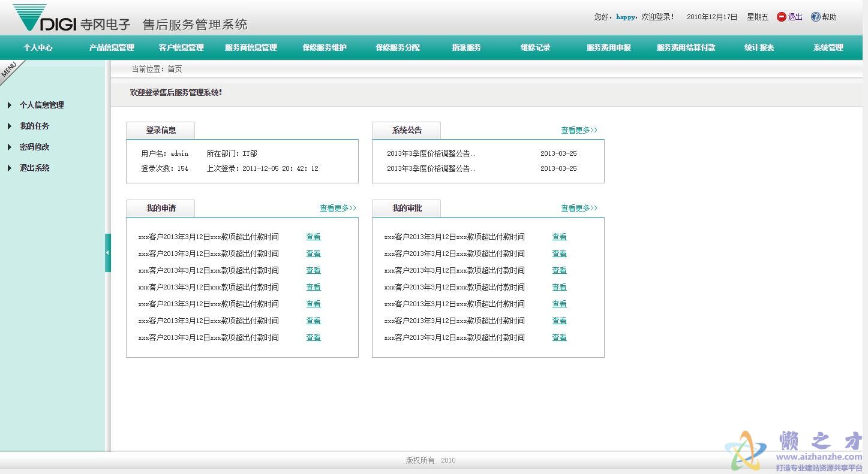Collapse the left sidebar using splitter handle

[108, 253]
